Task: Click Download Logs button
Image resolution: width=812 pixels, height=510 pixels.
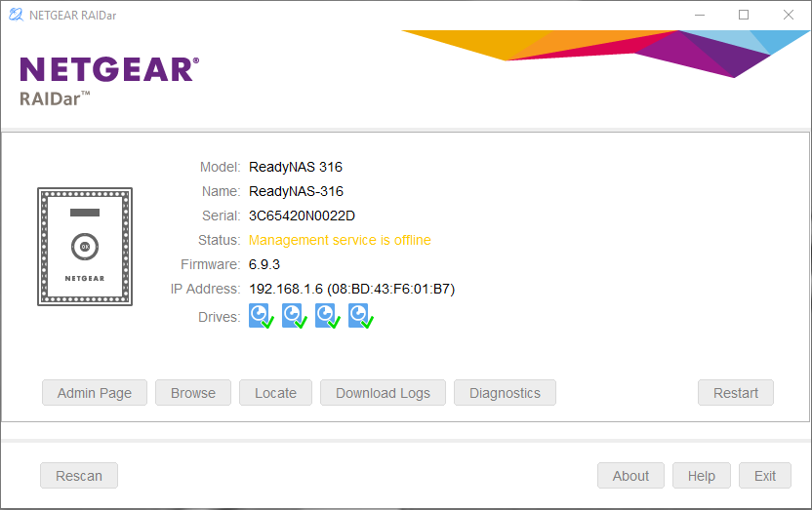Action: (x=383, y=393)
